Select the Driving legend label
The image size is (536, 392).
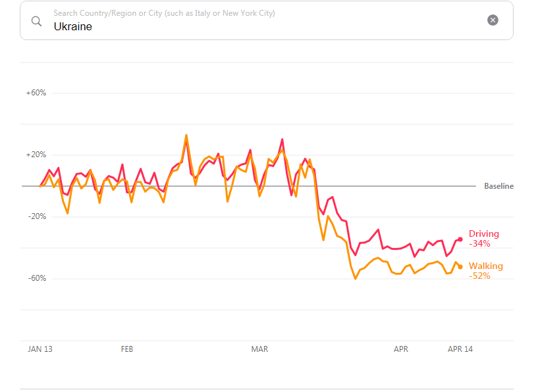pyautogui.click(x=484, y=233)
